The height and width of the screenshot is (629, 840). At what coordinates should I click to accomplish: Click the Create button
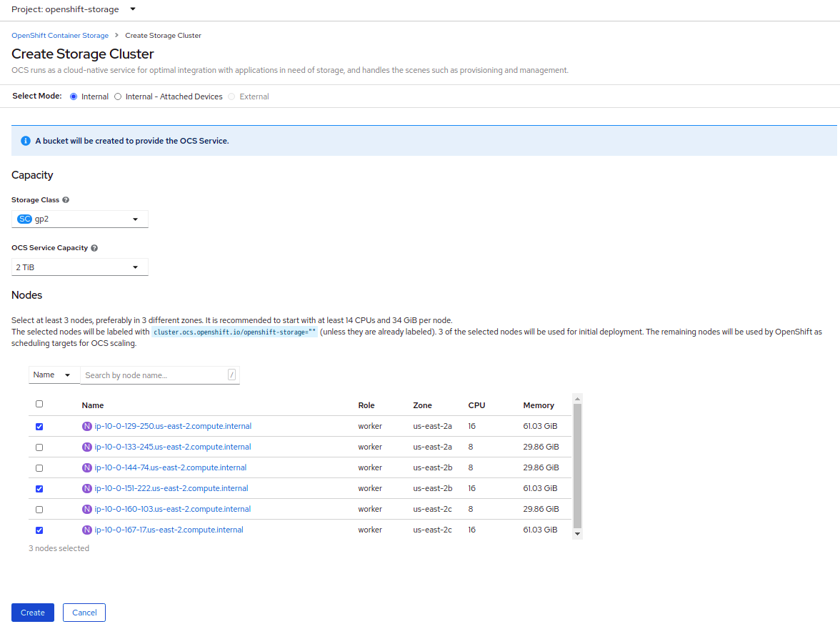click(33, 613)
